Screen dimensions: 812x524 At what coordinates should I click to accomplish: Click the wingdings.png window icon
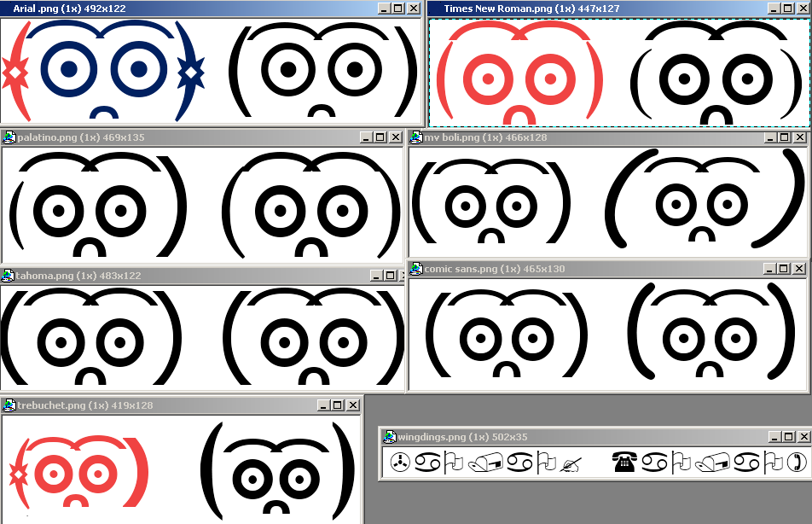(390, 437)
